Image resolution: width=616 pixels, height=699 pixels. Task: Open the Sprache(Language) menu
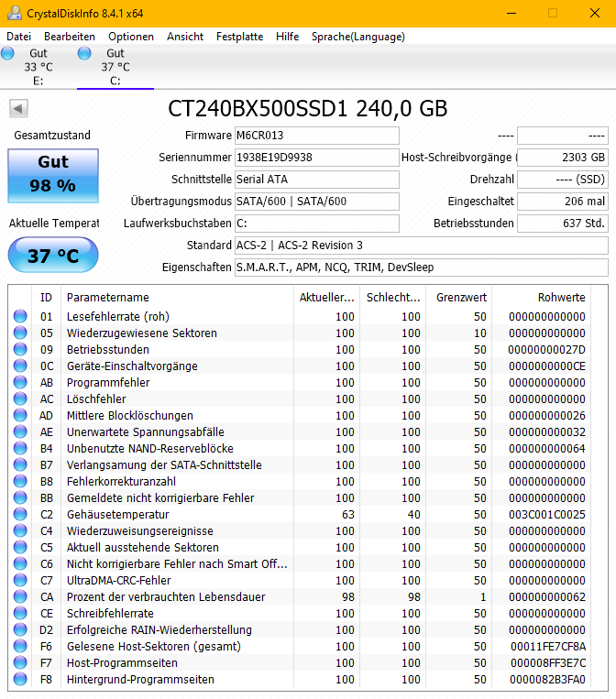358,37
